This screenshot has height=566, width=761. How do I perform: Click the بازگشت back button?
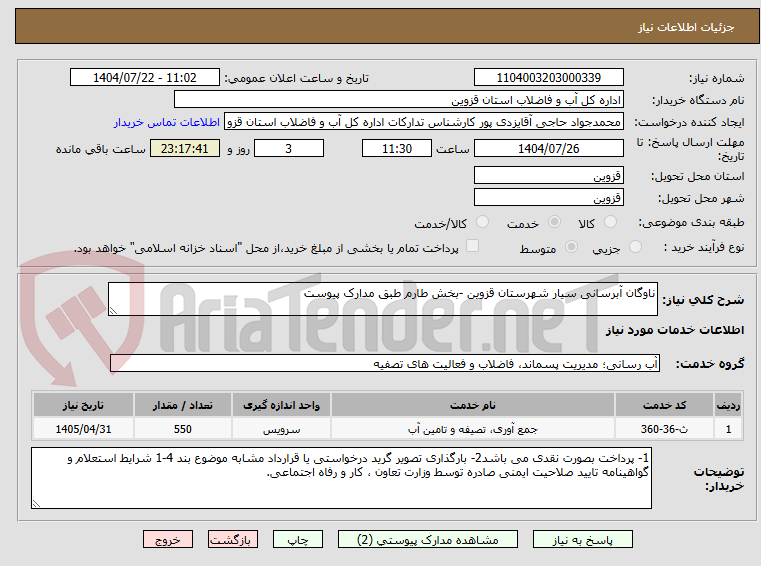point(232,539)
